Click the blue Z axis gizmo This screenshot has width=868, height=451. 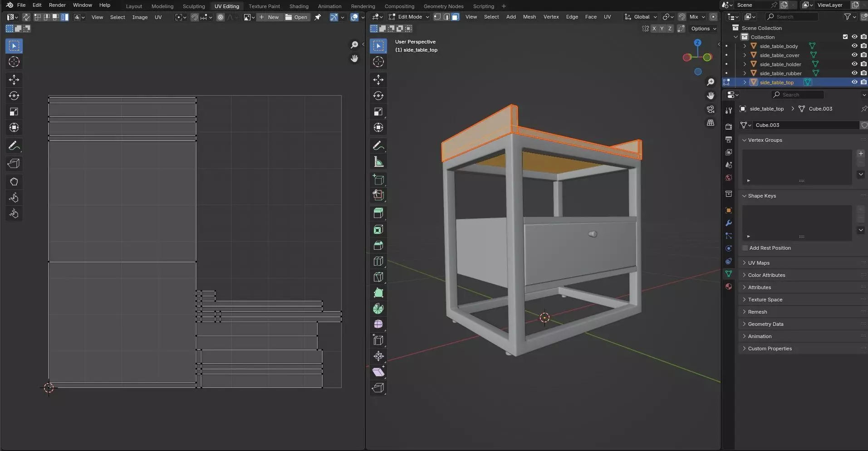[x=697, y=42]
